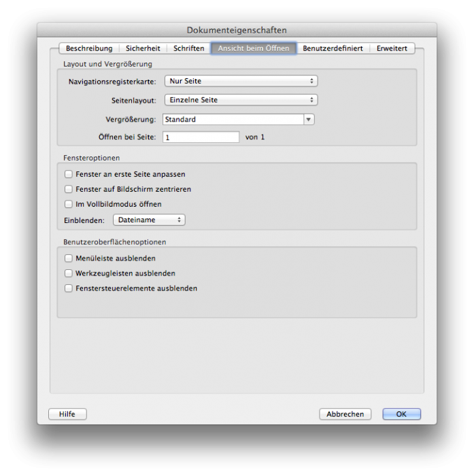Image resolution: width=474 pixels, height=476 pixels.
Task: Open the Erweitert tab
Action: [x=392, y=48]
